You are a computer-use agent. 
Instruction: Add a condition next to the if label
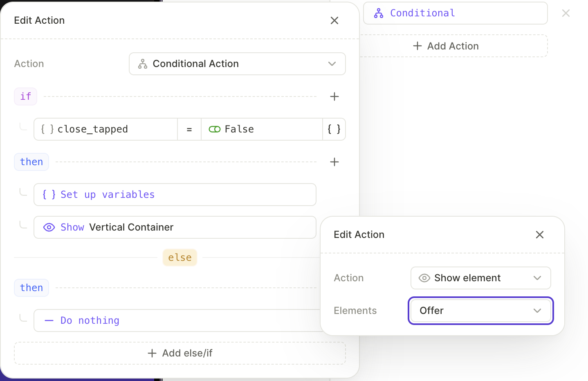pos(334,96)
